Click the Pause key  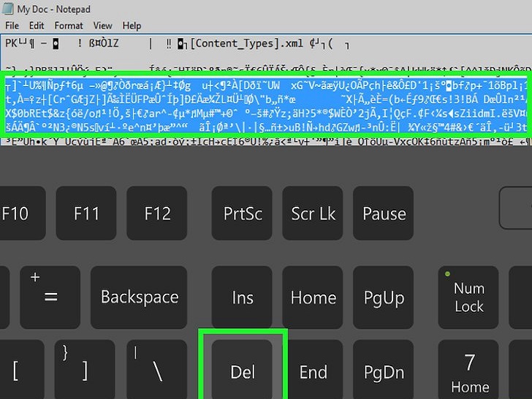[x=384, y=213]
